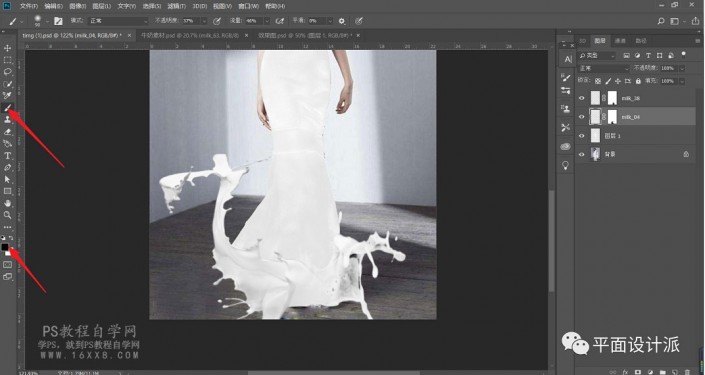Select the Zoom magnifier tool
Screen dimensions: 705x375
(7, 215)
